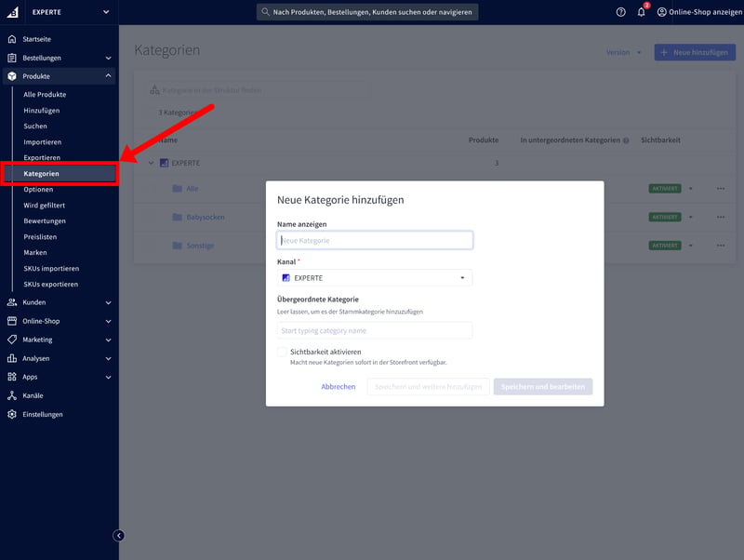Select Alle Produkte in the sidebar

45,94
